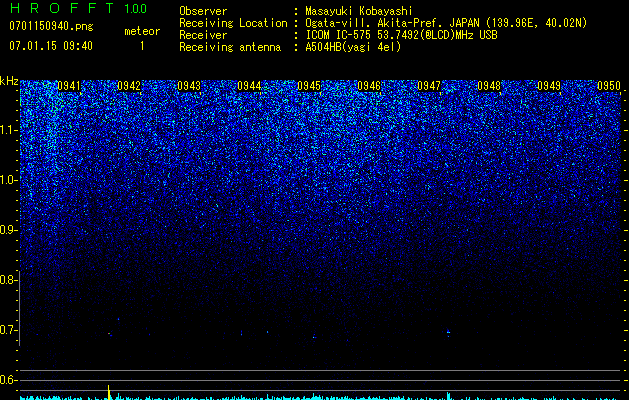The image size is (629, 400).
Task: Click the bright echo spot near 0947
Action: [448, 332]
